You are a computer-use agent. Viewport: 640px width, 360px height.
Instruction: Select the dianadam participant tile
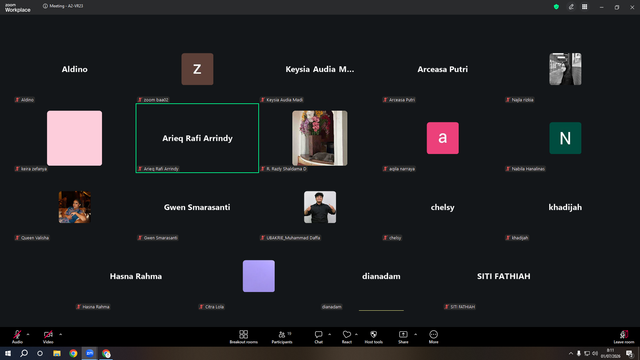tap(381, 276)
